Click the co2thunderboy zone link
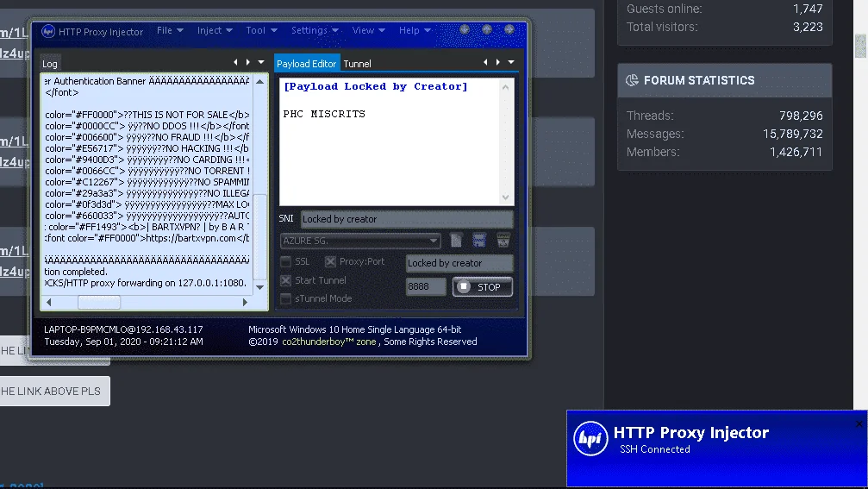Screen dimensions: 868x489 click(328, 342)
